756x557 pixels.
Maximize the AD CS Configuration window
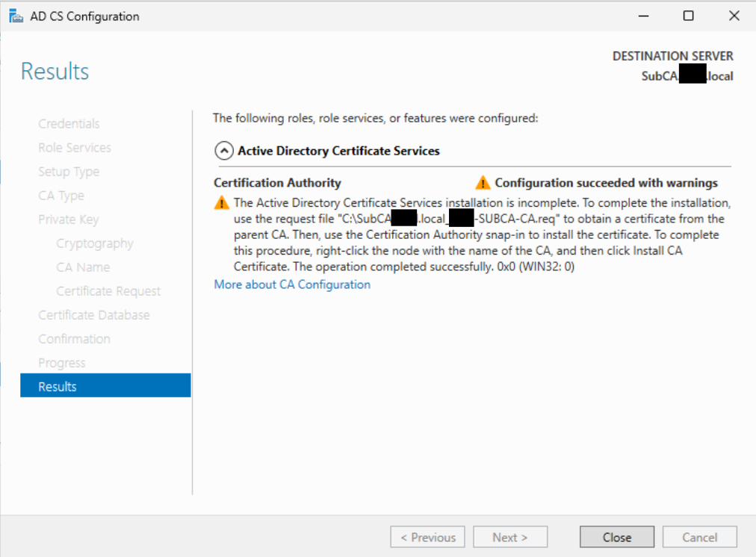[688, 16]
